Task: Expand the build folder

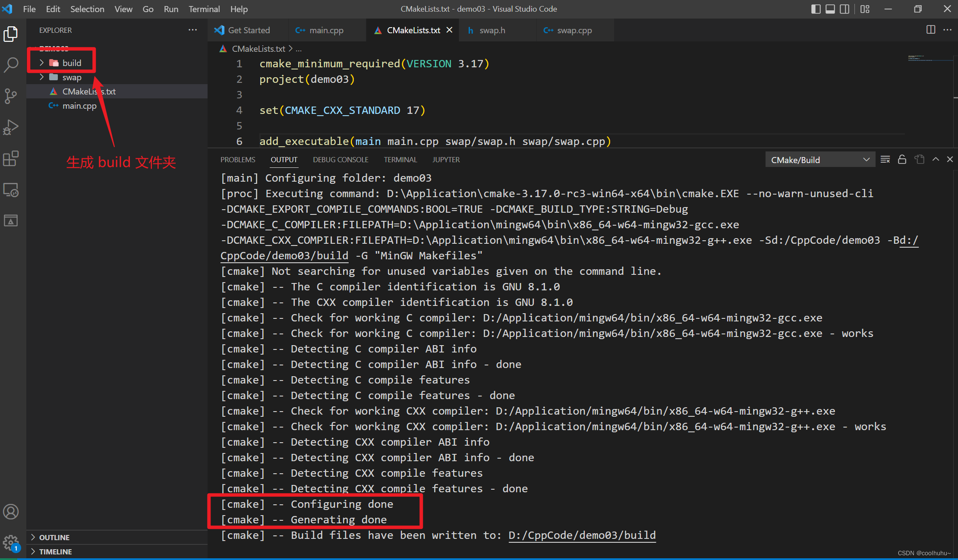Action: [x=72, y=63]
